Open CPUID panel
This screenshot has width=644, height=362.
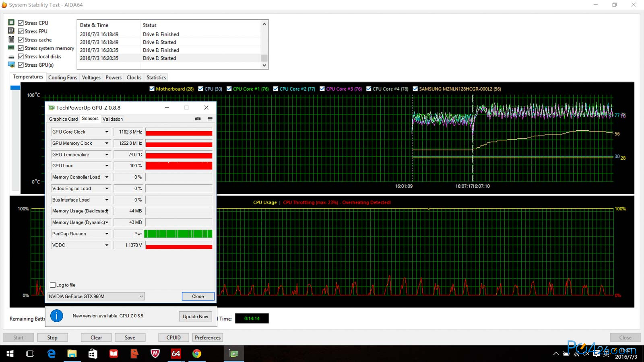tap(173, 337)
